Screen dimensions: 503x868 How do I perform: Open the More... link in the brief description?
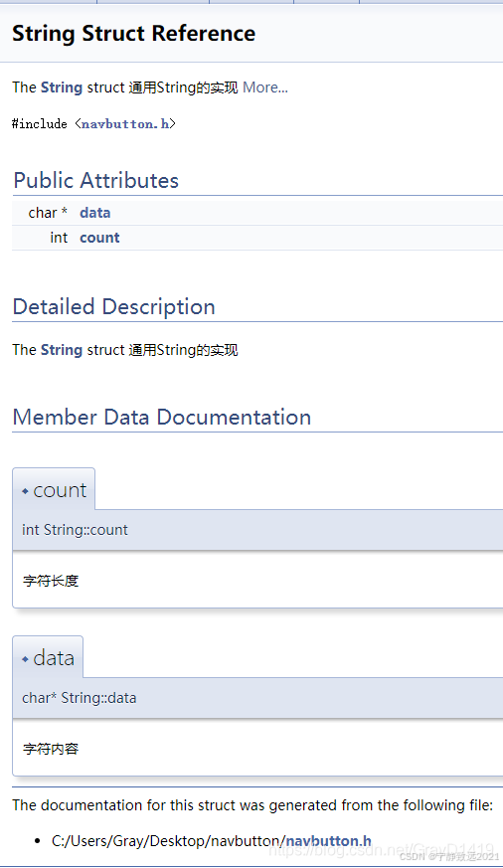265,87
